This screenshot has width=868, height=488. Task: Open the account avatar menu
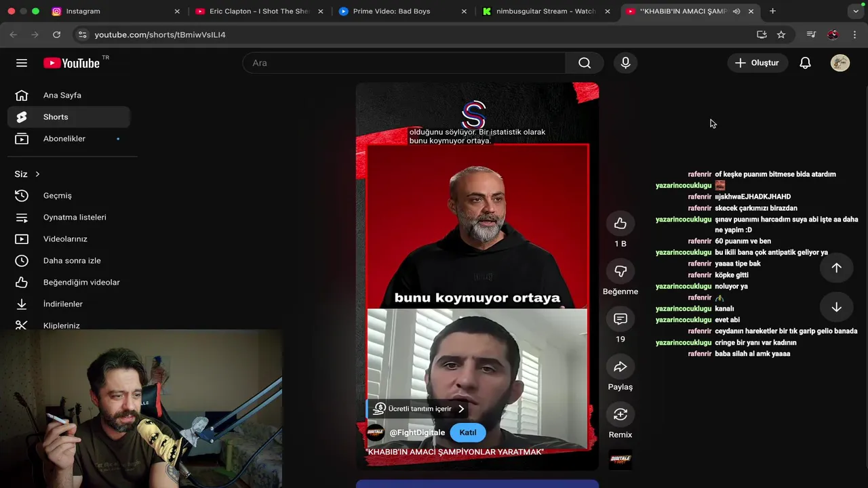click(840, 63)
